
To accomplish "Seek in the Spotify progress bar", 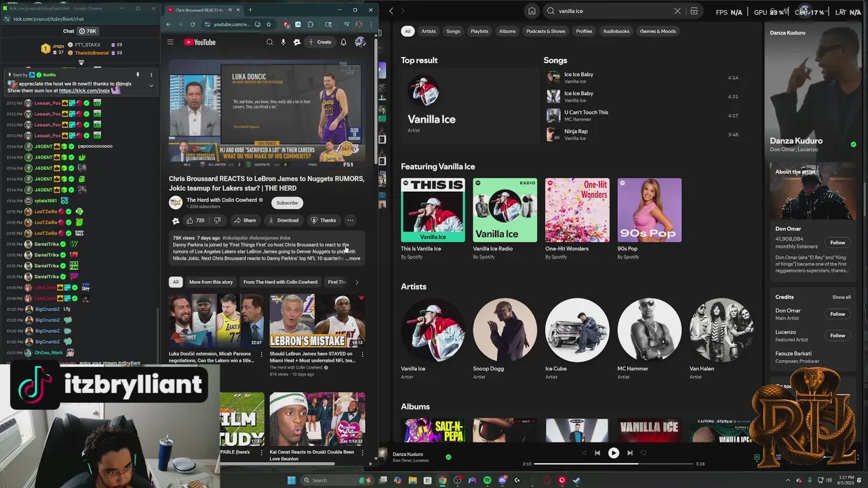I will [614, 464].
